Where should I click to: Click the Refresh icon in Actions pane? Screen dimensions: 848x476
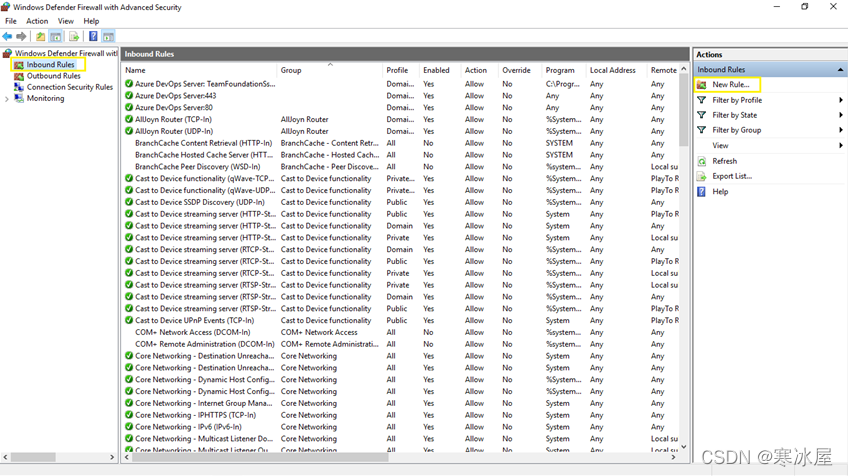click(702, 161)
